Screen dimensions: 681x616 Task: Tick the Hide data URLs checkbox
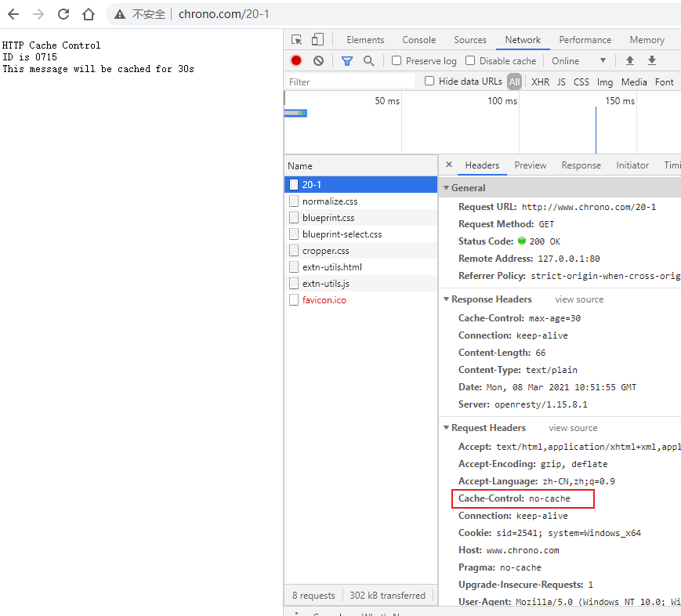[x=429, y=82]
